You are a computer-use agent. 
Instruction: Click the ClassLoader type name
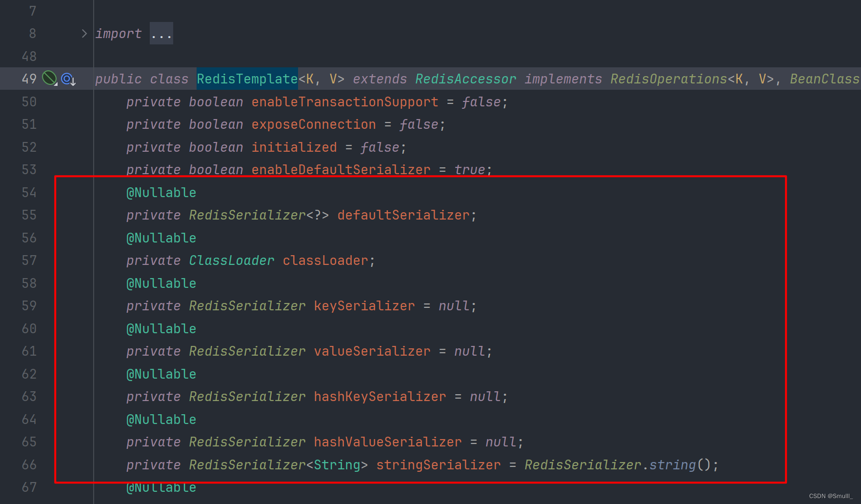[x=232, y=261]
